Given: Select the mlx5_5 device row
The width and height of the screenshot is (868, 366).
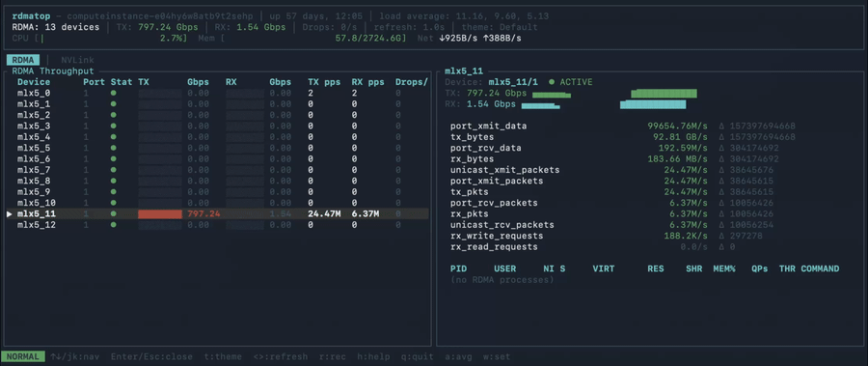Looking at the screenshot, I should pyautogui.click(x=218, y=148).
